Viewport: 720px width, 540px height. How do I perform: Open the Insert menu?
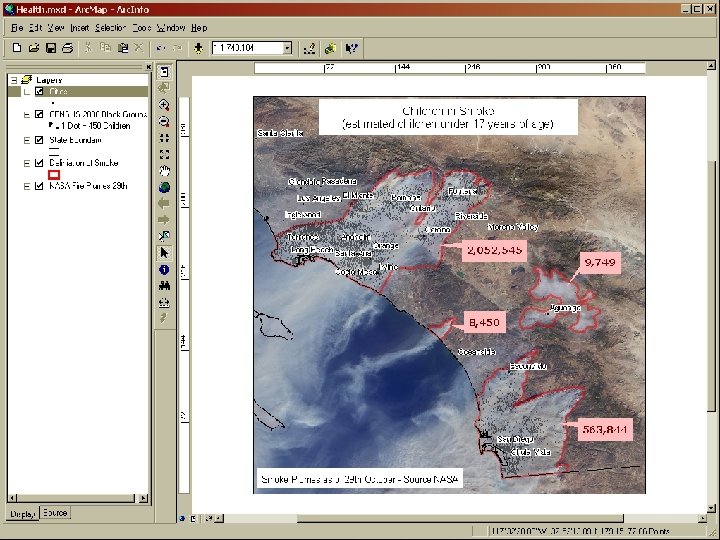pos(79,28)
